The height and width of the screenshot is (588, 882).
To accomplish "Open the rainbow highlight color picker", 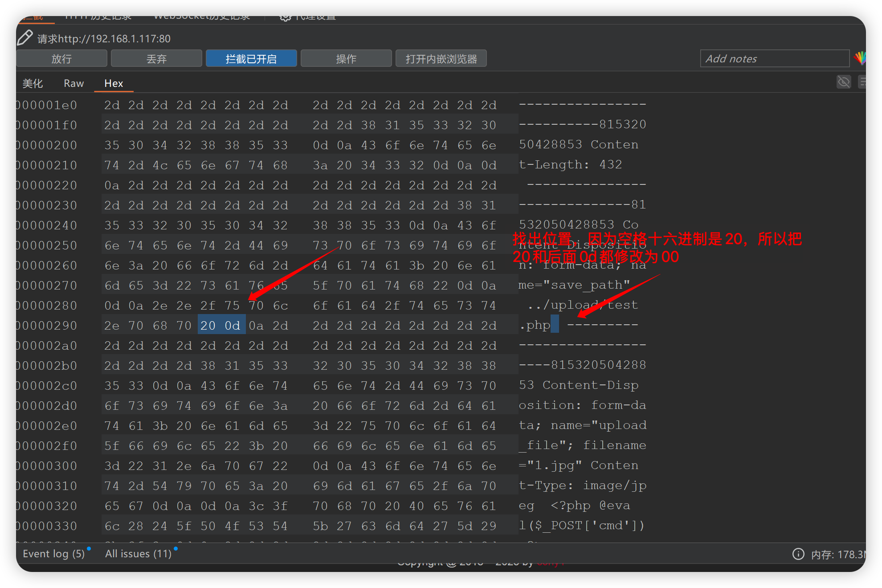I will tap(860, 58).
